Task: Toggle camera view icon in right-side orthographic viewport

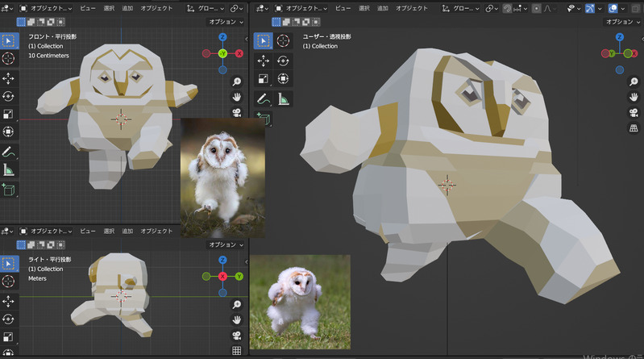Action: [x=237, y=335]
